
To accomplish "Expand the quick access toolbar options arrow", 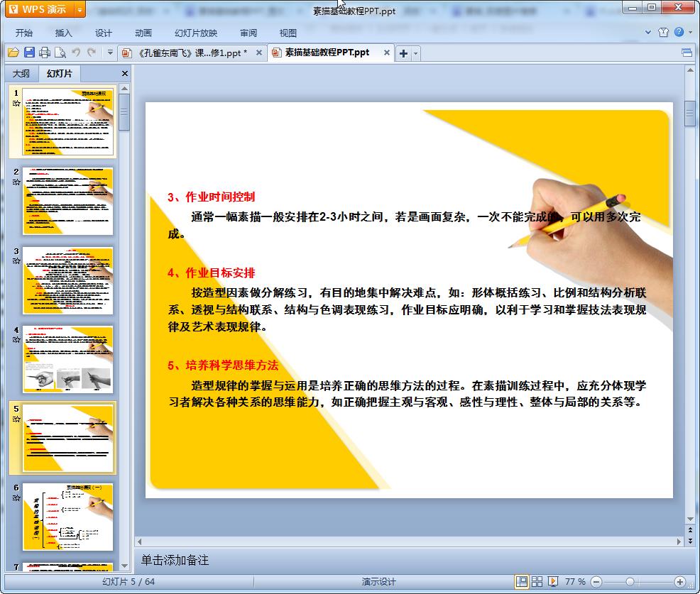I will coord(110,53).
